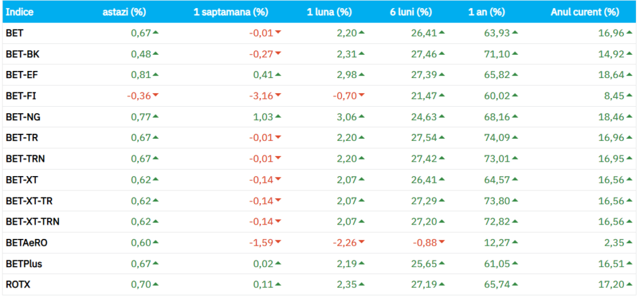Viewport: 644px width, 298px height.
Task: Open the BET index row link
Action: tap(14, 33)
